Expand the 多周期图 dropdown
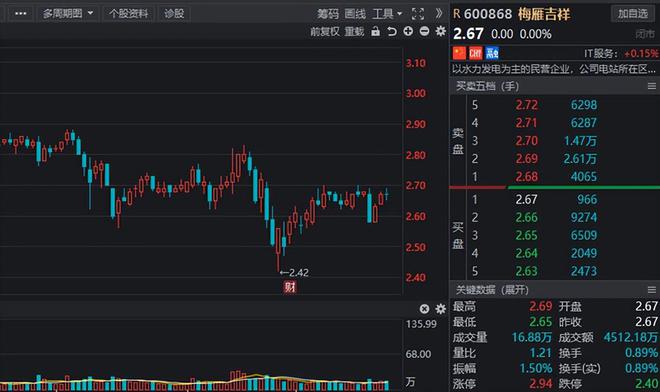 click(x=68, y=13)
